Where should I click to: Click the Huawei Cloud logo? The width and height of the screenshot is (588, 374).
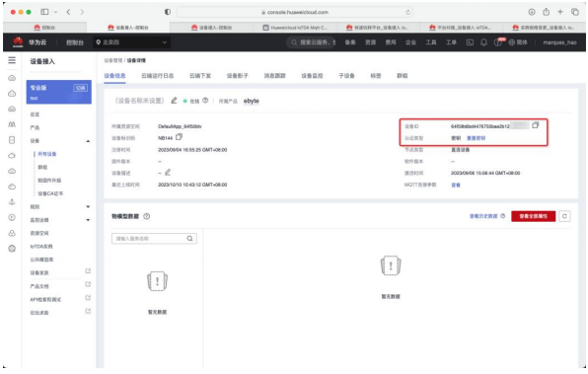[x=18, y=42]
